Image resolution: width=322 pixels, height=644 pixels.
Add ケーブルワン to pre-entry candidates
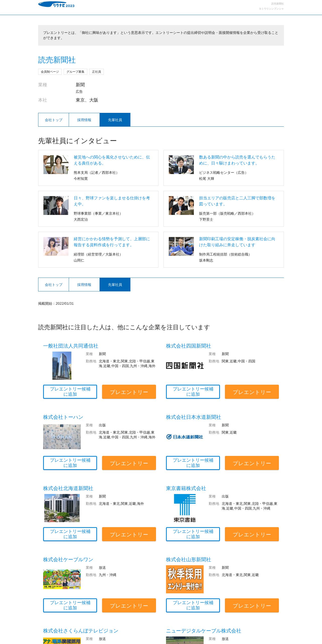click(x=70, y=605)
